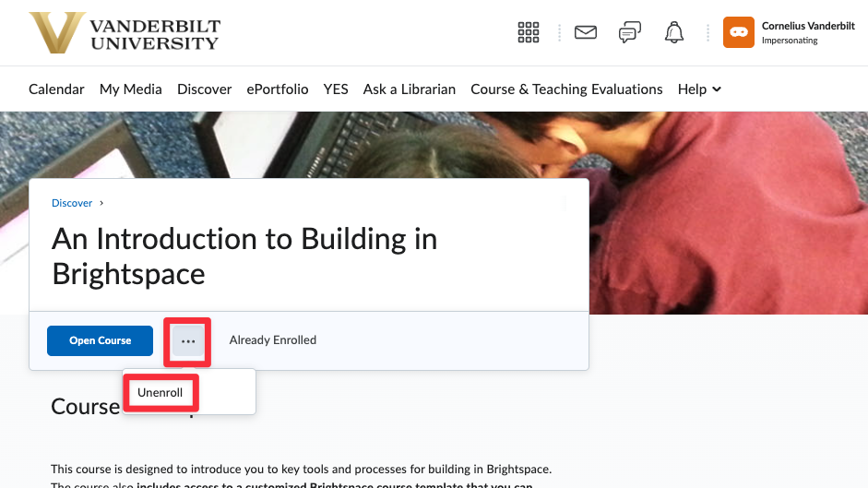Viewport: 868px width, 488px height.
Task: Click the Ask a Librarian link
Action: click(x=410, y=89)
